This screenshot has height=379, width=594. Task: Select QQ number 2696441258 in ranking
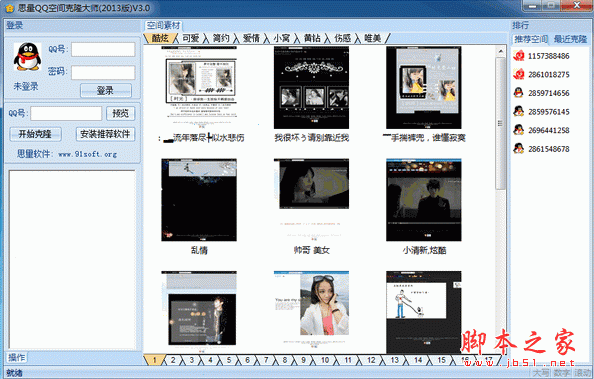click(x=549, y=130)
